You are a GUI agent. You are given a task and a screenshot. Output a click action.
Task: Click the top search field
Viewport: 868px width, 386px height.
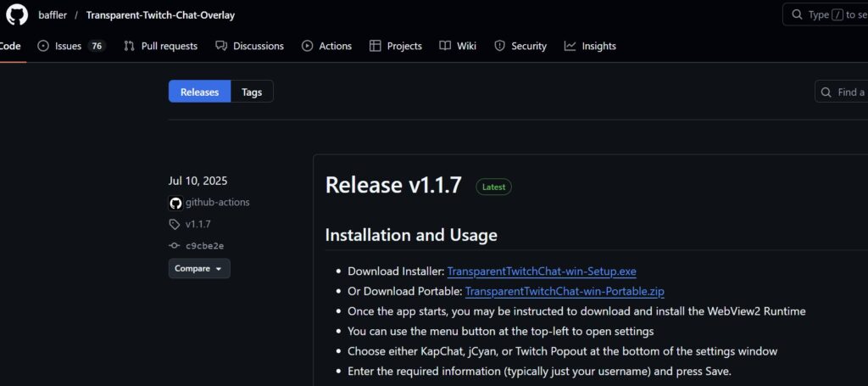(x=826, y=14)
